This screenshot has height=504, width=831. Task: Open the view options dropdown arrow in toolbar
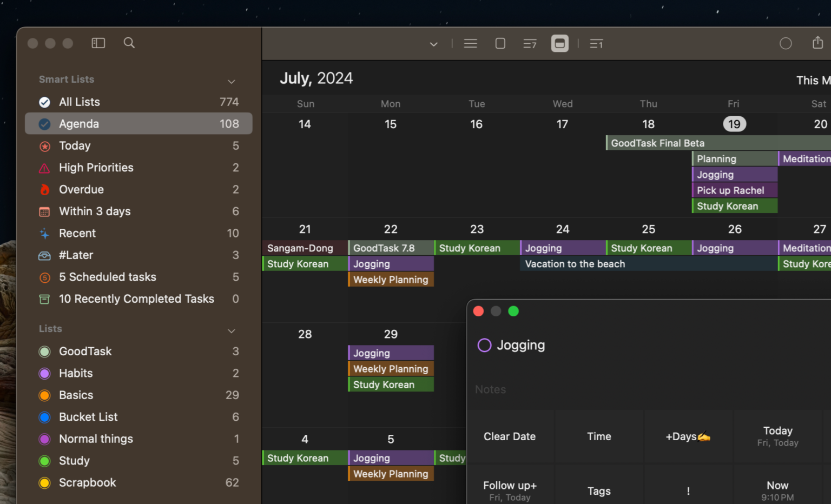(x=433, y=44)
